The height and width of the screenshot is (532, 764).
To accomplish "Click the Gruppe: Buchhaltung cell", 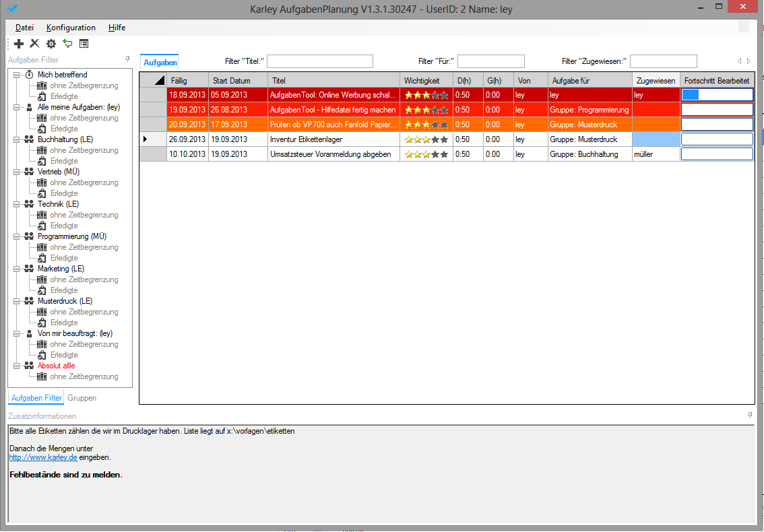I will coord(590,154).
